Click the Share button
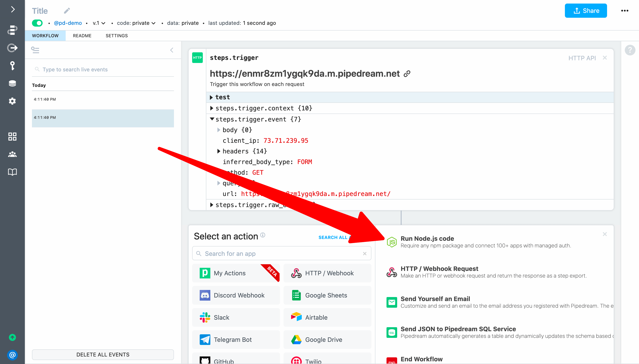 pyautogui.click(x=586, y=11)
